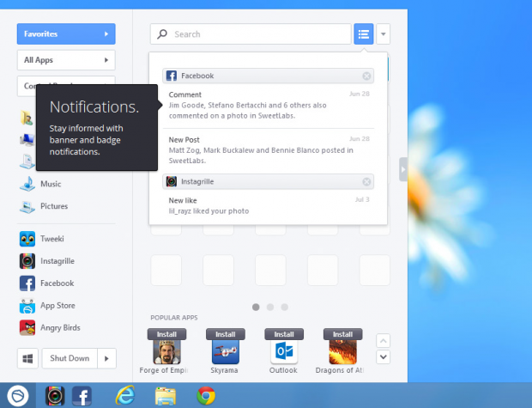The height and width of the screenshot is (408, 532).
Task: Click the Documents icon in sidebar
Action: [x=27, y=161]
